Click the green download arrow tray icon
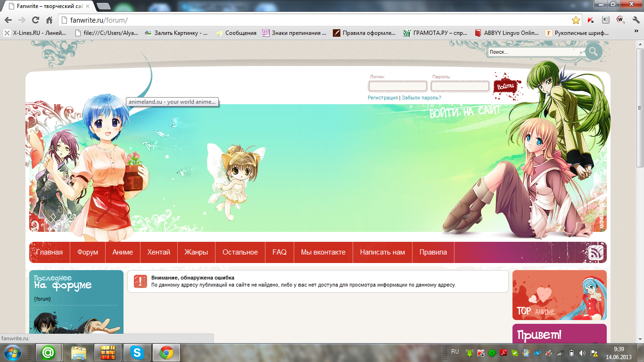The height and width of the screenshot is (362, 644). (x=470, y=353)
